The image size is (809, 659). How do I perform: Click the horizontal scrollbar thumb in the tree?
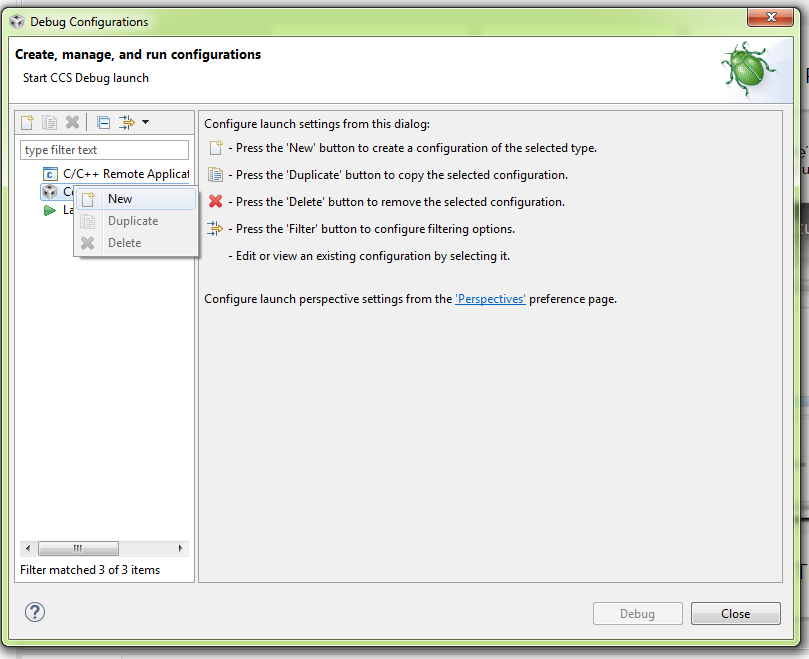[78, 548]
